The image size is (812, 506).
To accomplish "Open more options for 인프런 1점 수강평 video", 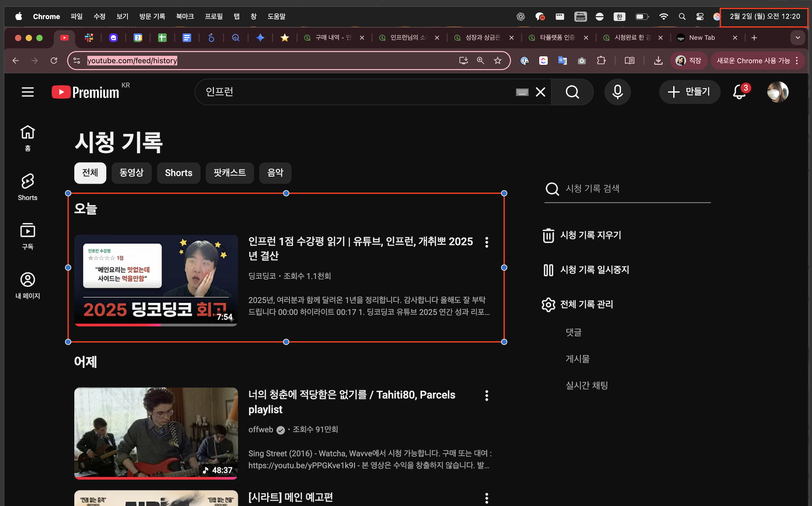I will coord(487,242).
